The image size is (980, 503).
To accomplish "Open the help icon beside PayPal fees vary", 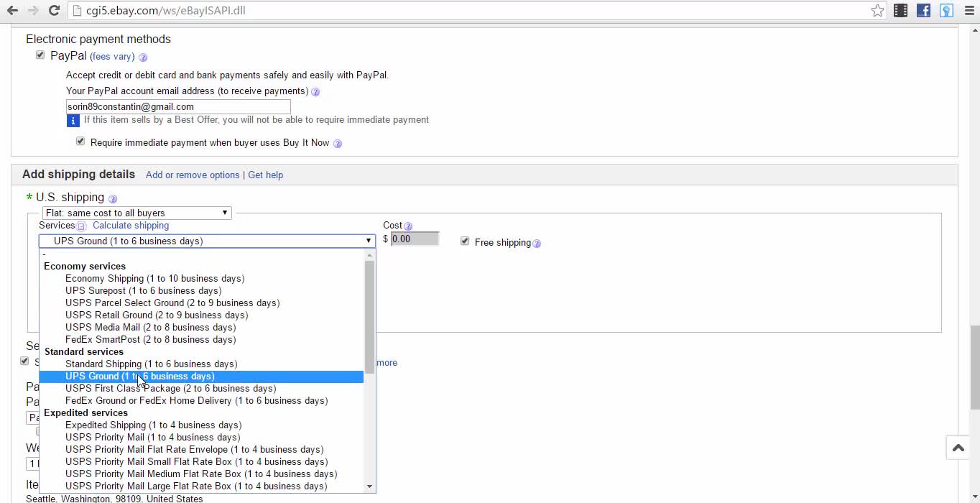I will tap(143, 57).
